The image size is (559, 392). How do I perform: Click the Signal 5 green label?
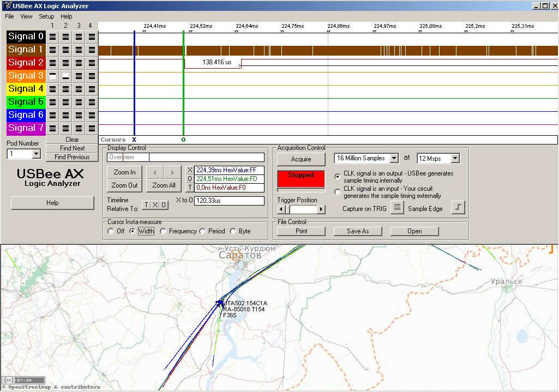pyautogui.click(x=26, y=102)
